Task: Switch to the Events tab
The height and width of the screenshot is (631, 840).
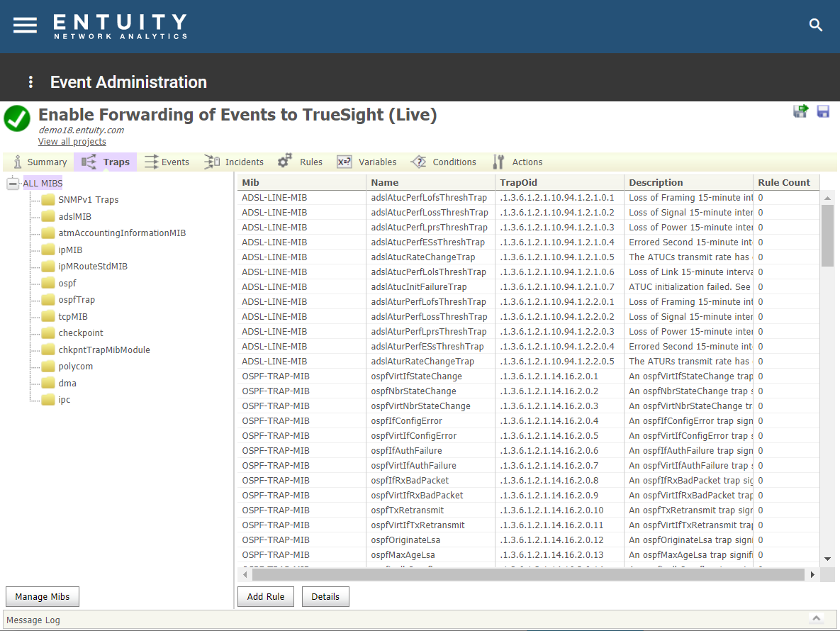Action: (167, 162)
